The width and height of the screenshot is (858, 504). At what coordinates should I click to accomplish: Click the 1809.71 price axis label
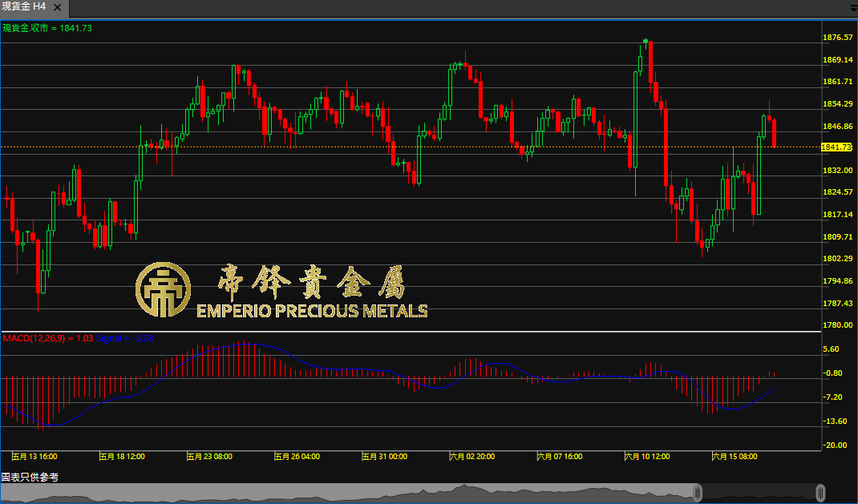[x=838, y=236]
